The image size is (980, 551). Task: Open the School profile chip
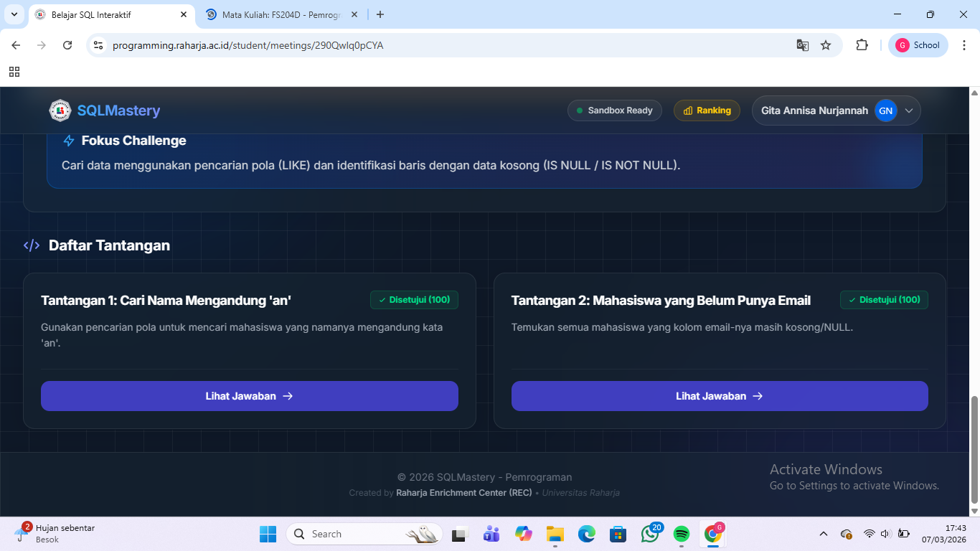pos(918,45)
